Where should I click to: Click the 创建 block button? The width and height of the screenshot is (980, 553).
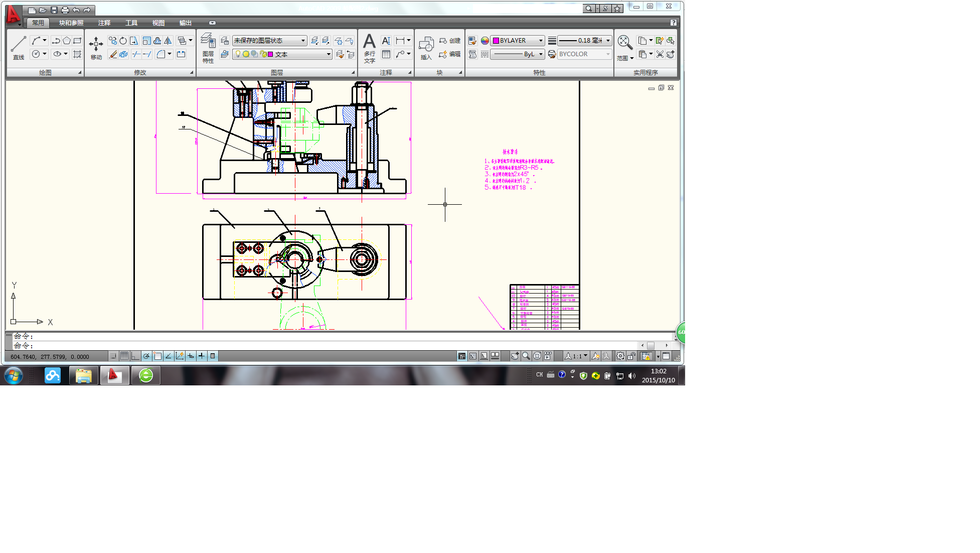[x=450, y=41]
